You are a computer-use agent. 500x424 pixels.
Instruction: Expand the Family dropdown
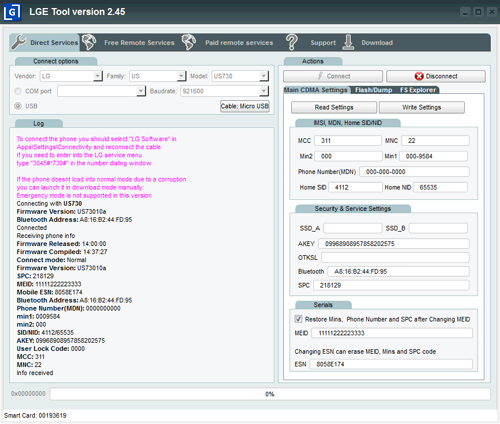click(181, 76)
